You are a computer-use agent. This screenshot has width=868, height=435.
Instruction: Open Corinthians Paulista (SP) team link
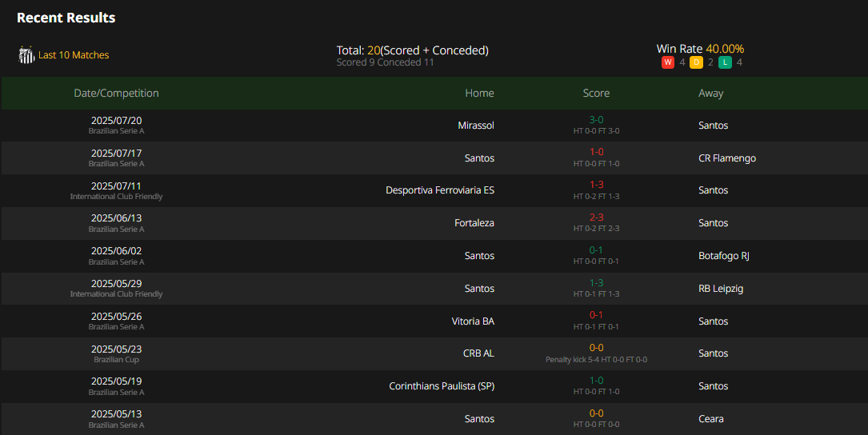(x=442, y=385)
